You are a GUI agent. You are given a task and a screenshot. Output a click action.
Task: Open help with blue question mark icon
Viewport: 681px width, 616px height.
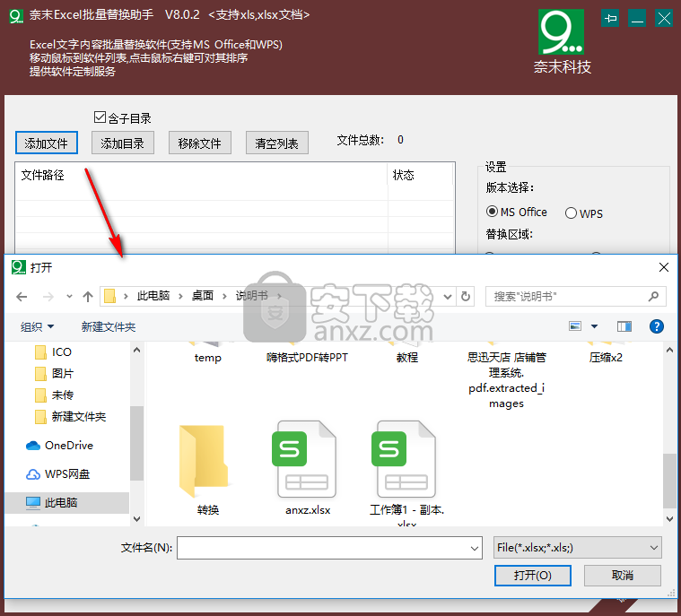coord(656,326)
